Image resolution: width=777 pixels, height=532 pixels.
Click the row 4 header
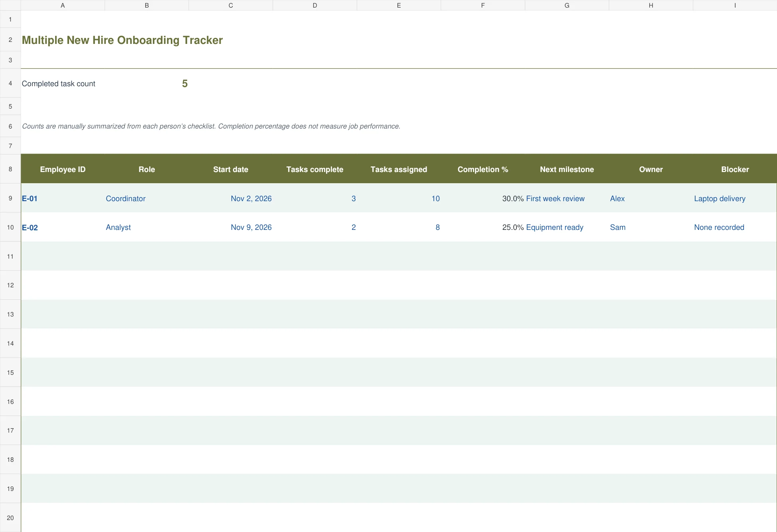point(10,83)
